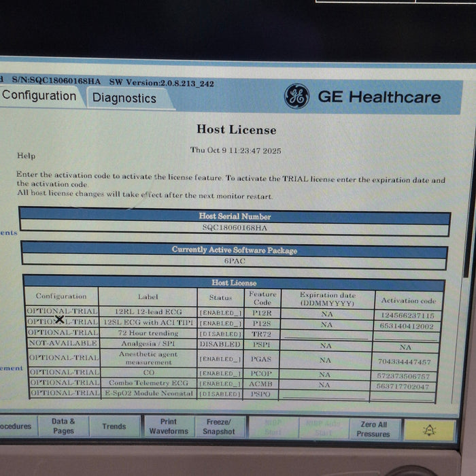Viewport: 476px width, 476px height.
Task: Click the date Thu Oct 9 11:23:47 2025
Action: point(235,150)
